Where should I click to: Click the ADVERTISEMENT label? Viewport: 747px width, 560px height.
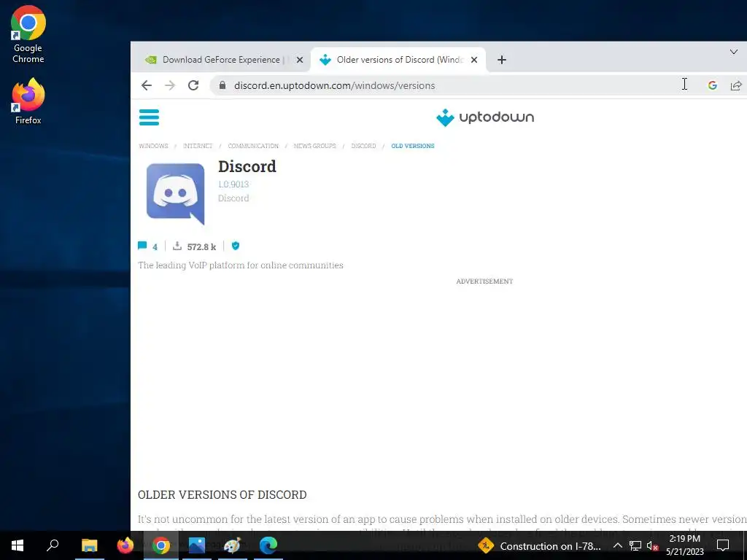click(484, 281)
